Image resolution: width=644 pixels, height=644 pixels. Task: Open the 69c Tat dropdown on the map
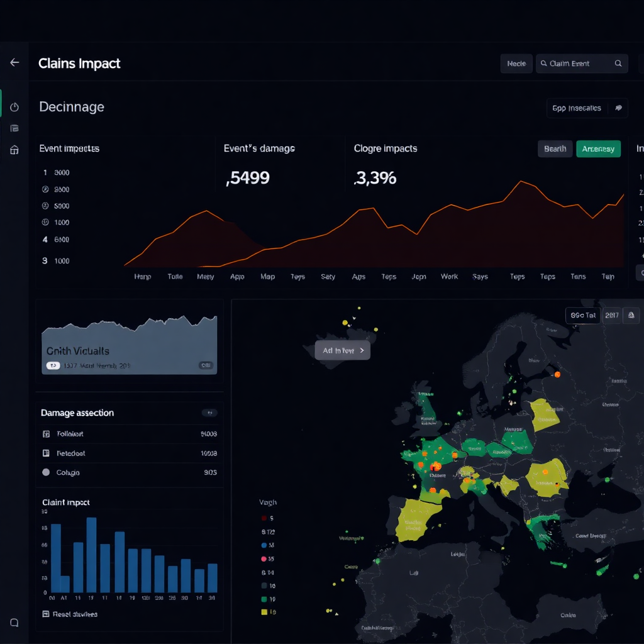583,315
